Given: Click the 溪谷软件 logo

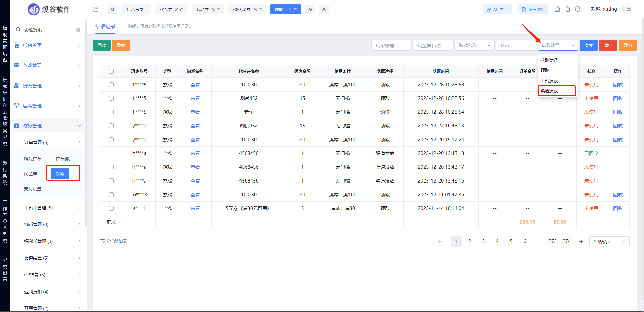Looking at the screenshot, I should click(x=49, y=9).
